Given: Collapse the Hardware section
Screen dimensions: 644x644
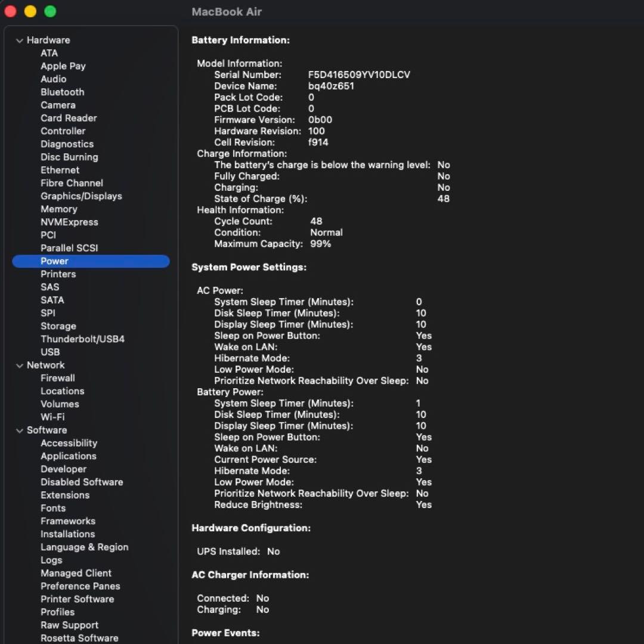Looking at the screenshot, I should (20, 40).
